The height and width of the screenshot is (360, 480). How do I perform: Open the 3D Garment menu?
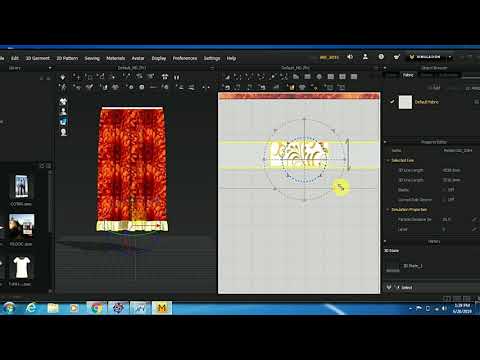coord(38,58)
